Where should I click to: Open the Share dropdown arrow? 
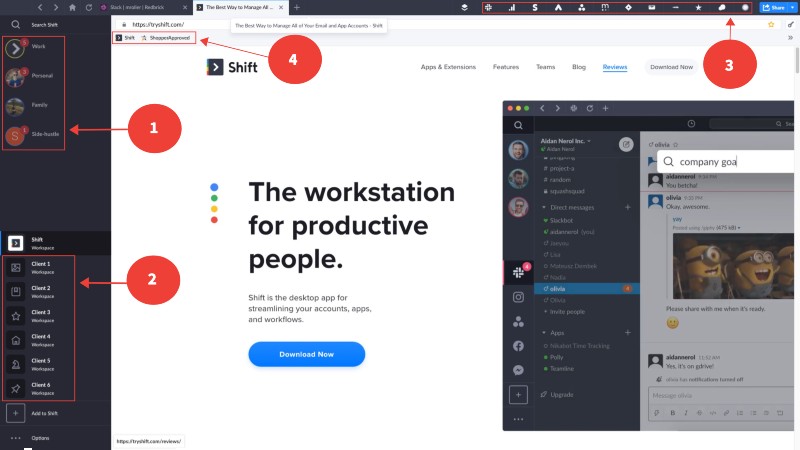pyautogui.click(x=792, y=8)
